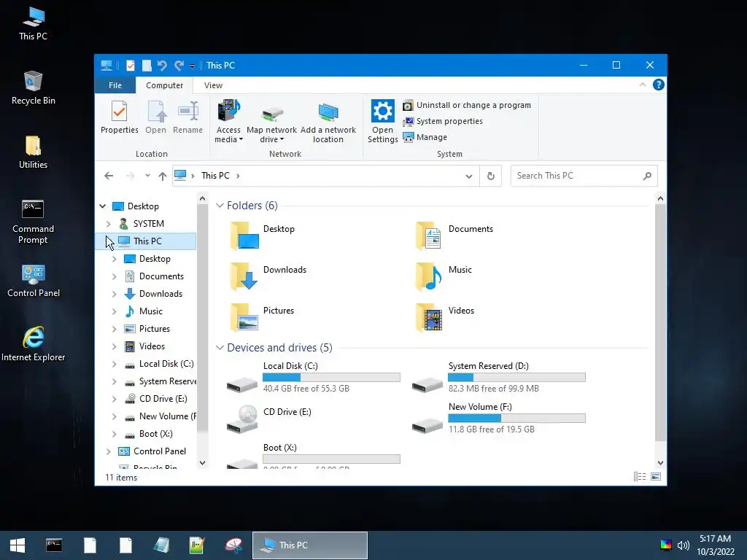The width and height of the screenshot is (747, 560).
Task: Switch to Large icons view layout
Action: tap(656, 477)
